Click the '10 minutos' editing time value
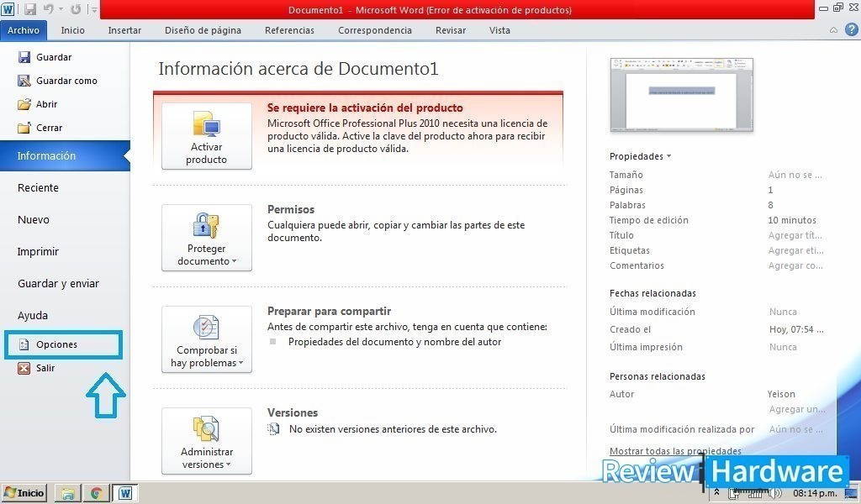Image resolution: width=861 pixels, height=504 pixels. pyautogui.click(x=792, y=220)
